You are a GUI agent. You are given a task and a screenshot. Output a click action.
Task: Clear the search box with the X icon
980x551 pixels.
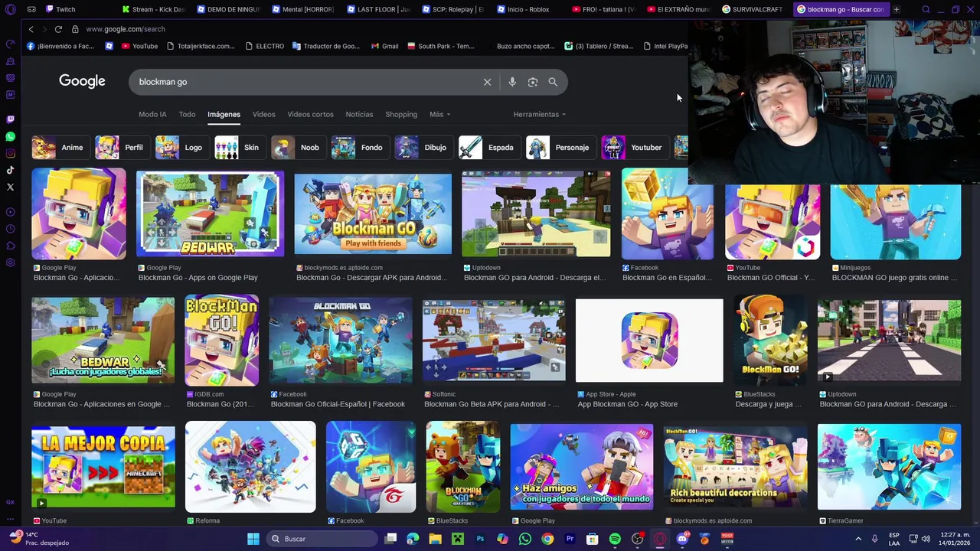(487, 82)
